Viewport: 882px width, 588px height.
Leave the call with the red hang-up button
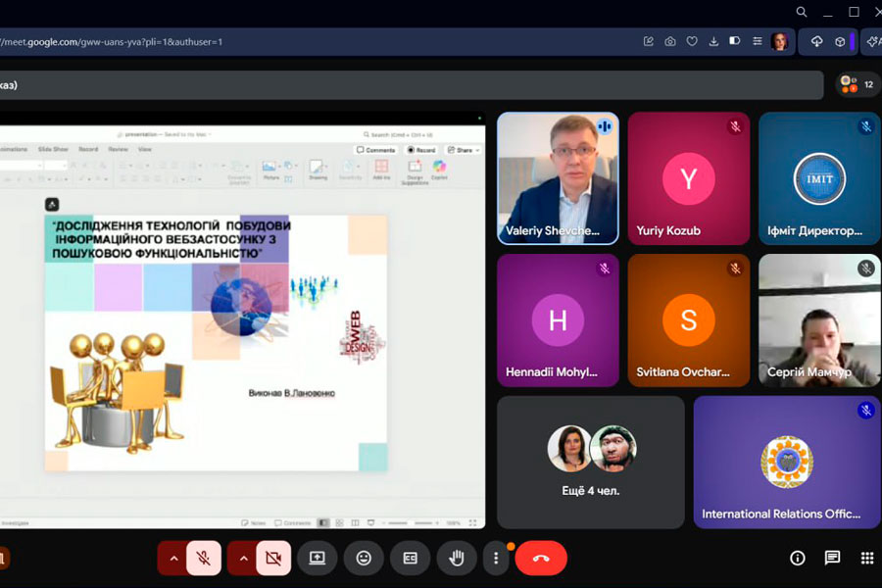[541, 558]
